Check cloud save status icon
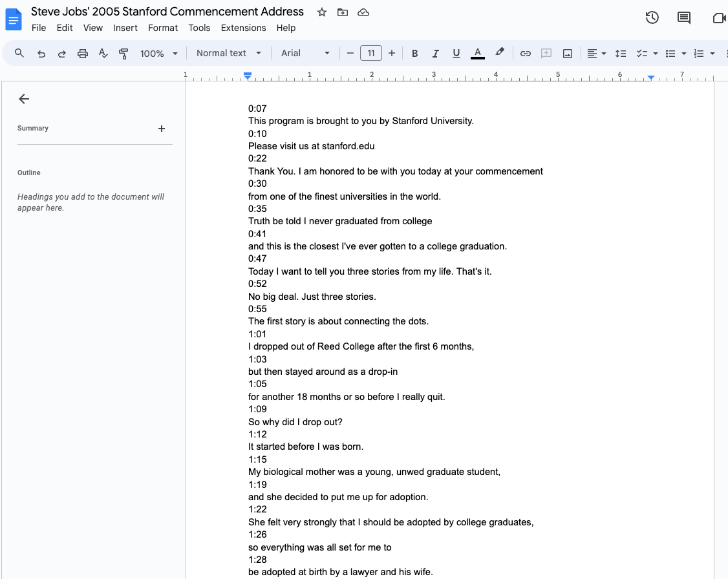Viewport: 728px width, 579px height. pos(363,12)
